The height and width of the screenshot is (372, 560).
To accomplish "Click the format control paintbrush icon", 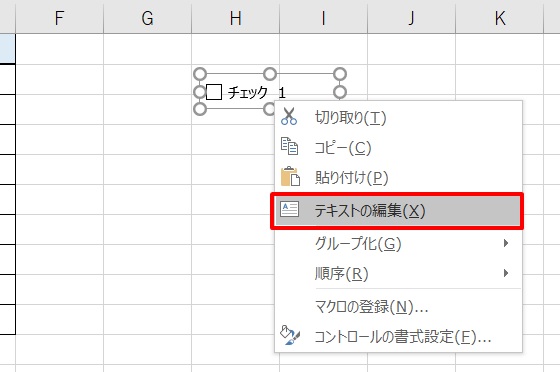I will (290, 335).
